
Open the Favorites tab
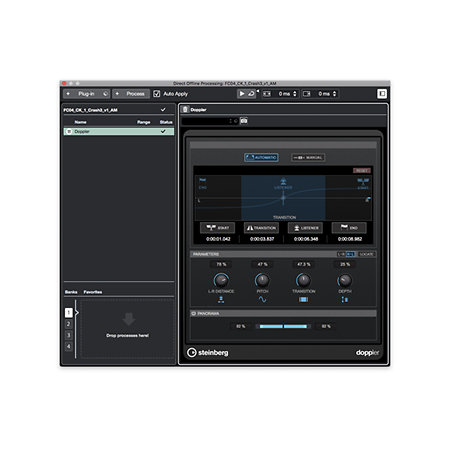coord(93,292)
